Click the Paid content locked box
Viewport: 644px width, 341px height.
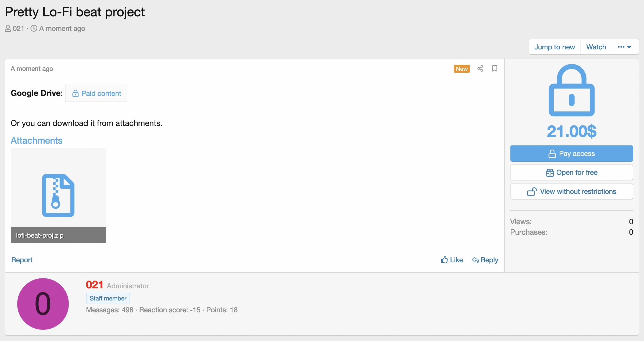96,93
